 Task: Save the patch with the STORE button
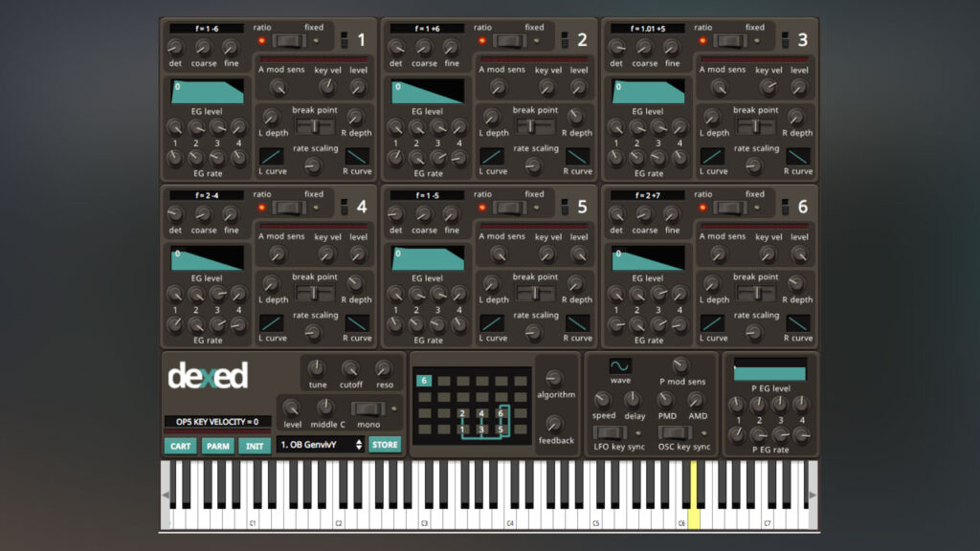pyautogui.click(x=385, y=444)
